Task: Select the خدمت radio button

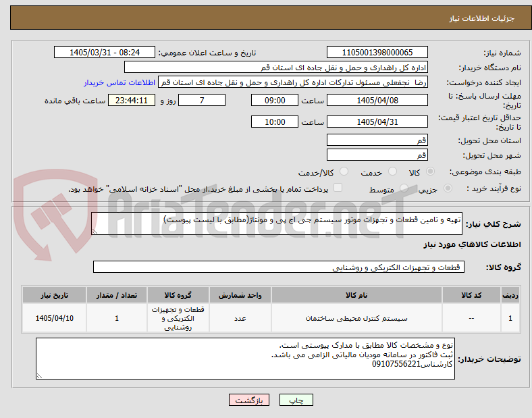Action: pos(392,172)
